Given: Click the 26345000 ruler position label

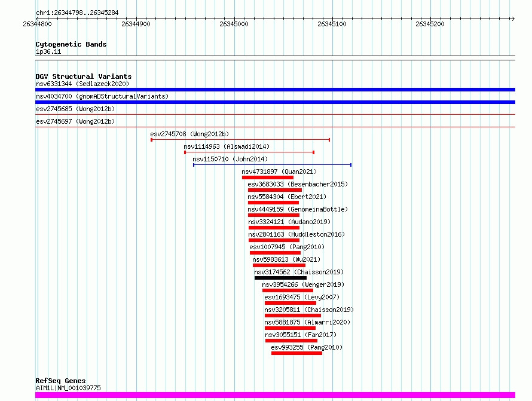Looking at the screenshot, I should [234, 24].
